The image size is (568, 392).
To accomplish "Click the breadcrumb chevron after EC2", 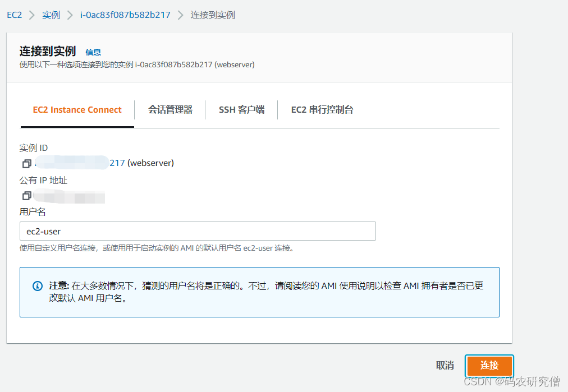I will click(x=32, y=15).
